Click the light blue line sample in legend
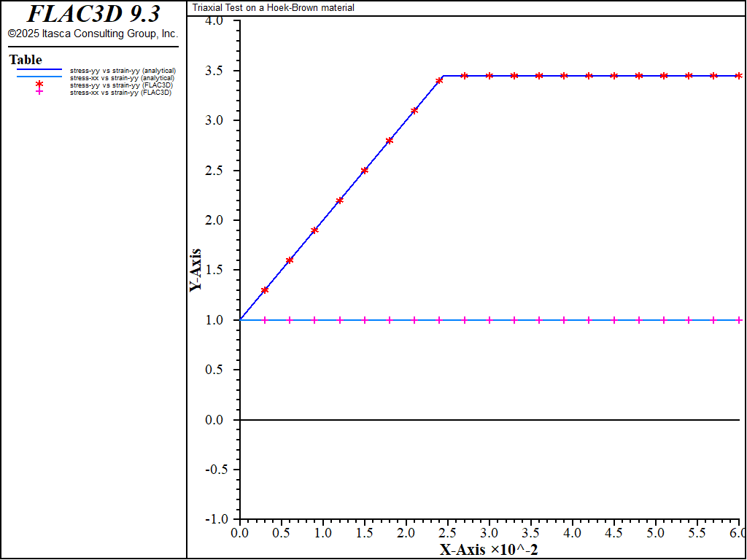The image size is (747, 560). pyautogui.click(x=39, y=77)
